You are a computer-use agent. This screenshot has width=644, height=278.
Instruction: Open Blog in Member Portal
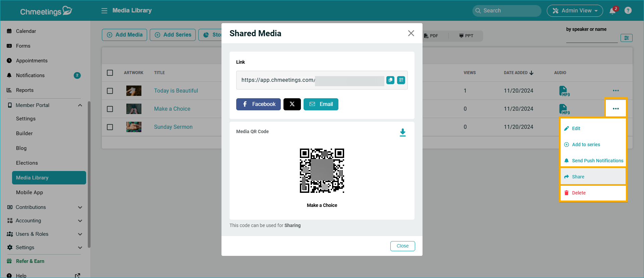coord(21,148)
